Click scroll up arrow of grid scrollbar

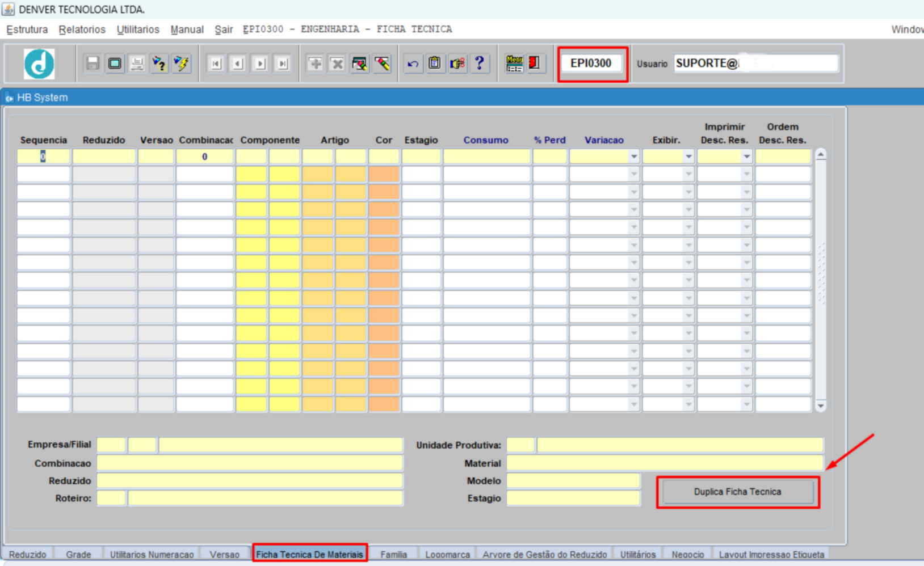821,155
